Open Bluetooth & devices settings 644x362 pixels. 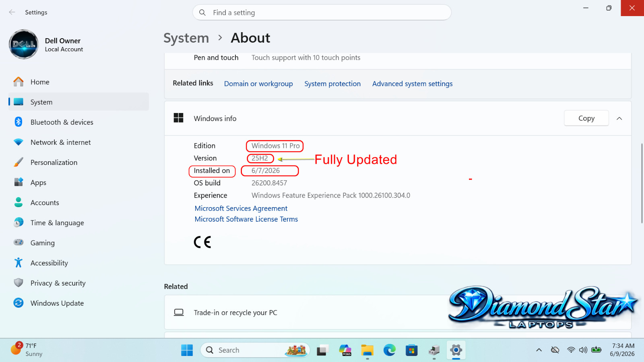pyautogui.click(x=78, y=122)
